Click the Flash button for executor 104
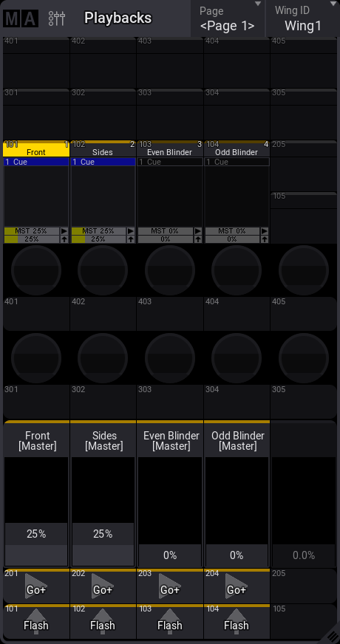Image resolution: width=340 pixels, height=644 pixels. point(237,621)
